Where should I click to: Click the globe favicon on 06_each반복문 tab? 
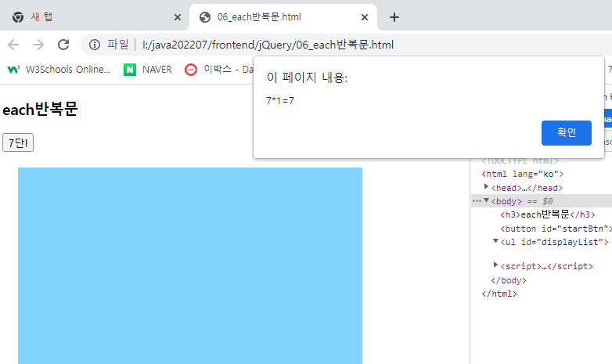click(205, 17)
